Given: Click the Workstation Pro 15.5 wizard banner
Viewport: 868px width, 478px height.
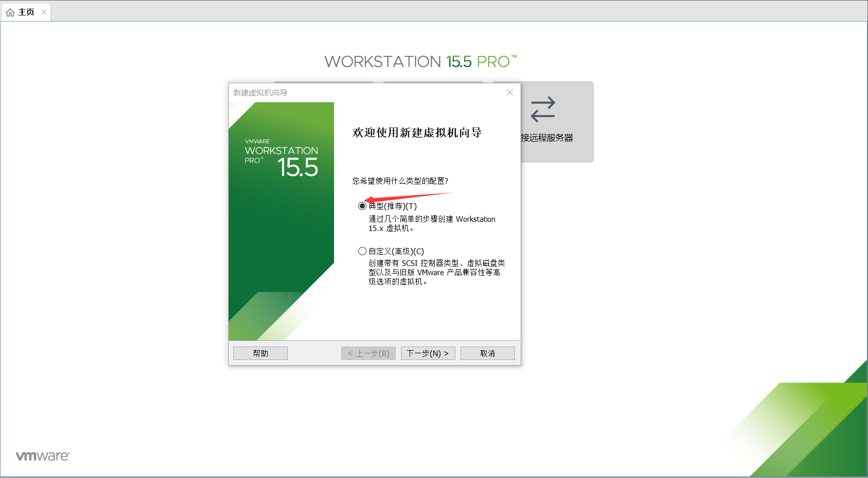Looking at the screenshot, I should click(x=281, y=221).
